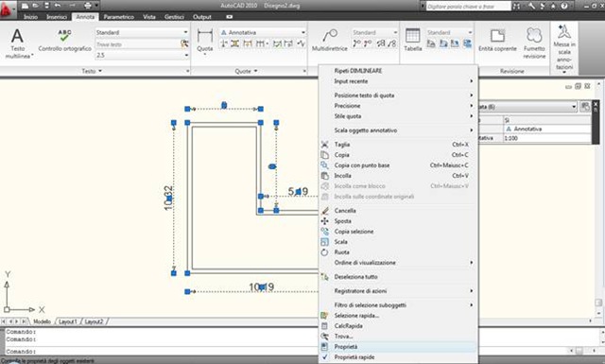Click the Trova testo search field

click(x=138, y=44)
